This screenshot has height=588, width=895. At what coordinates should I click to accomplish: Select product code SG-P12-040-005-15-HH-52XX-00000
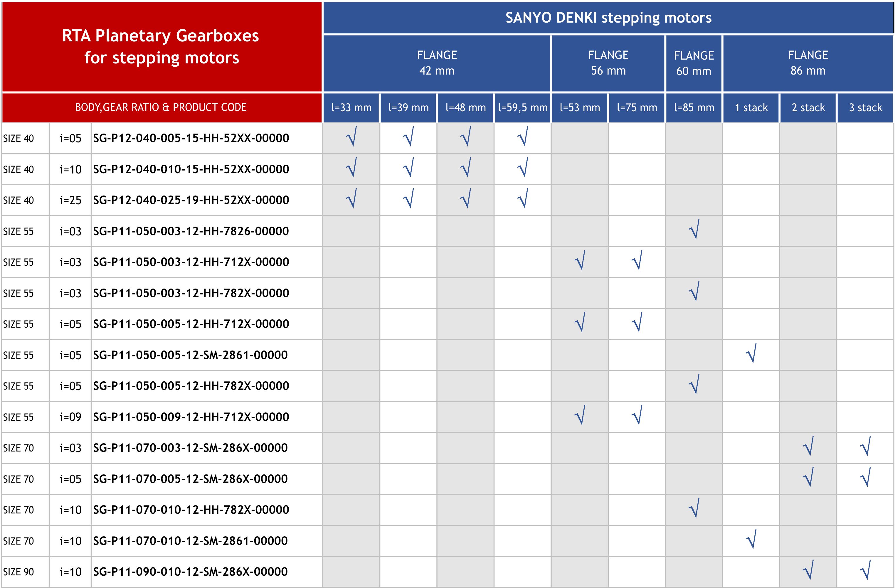pyautogui.click(x=191, y=138)
